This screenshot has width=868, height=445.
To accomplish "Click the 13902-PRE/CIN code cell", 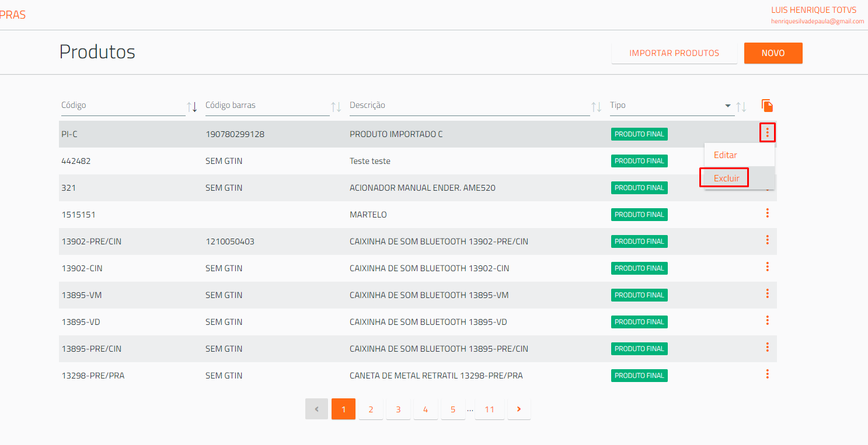I will pos(92,241).
